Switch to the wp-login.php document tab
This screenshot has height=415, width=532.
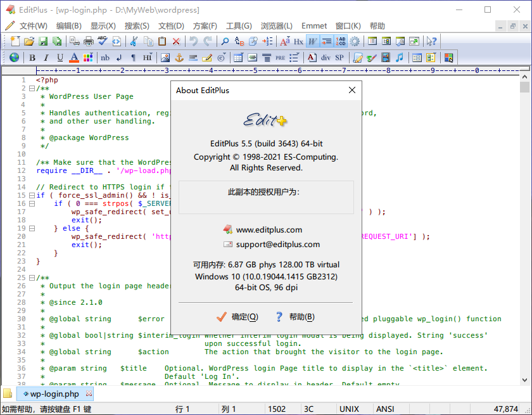(x=54, y=394)
